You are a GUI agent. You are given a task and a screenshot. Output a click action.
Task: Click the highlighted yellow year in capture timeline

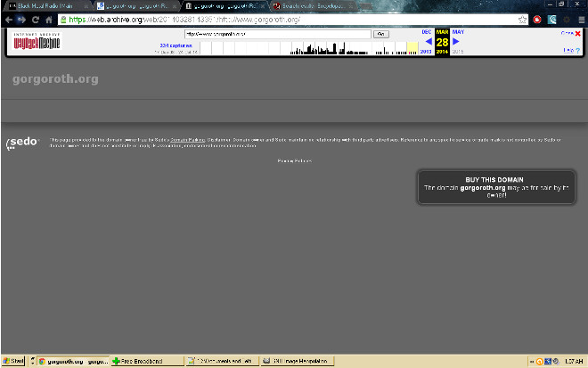pos(412,48)
